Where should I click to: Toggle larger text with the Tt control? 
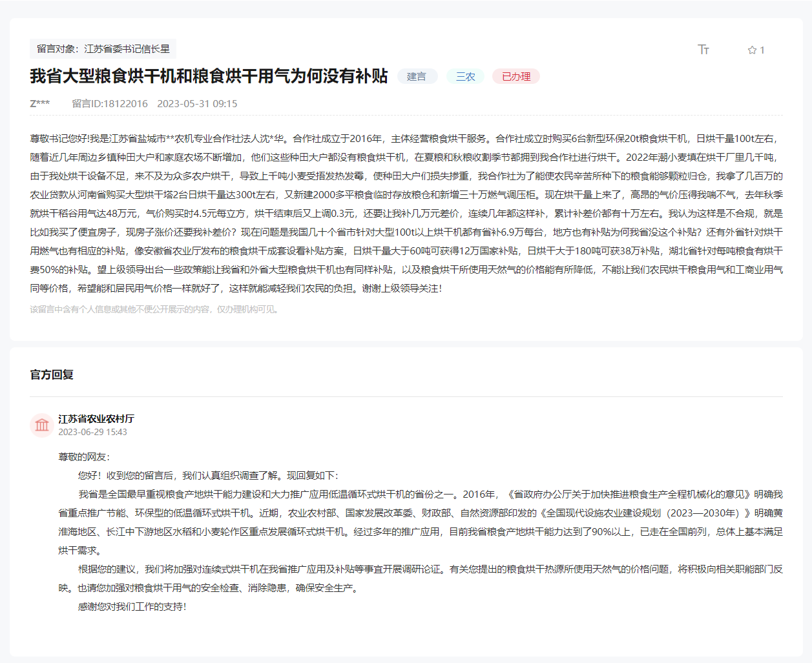(704, 49)
